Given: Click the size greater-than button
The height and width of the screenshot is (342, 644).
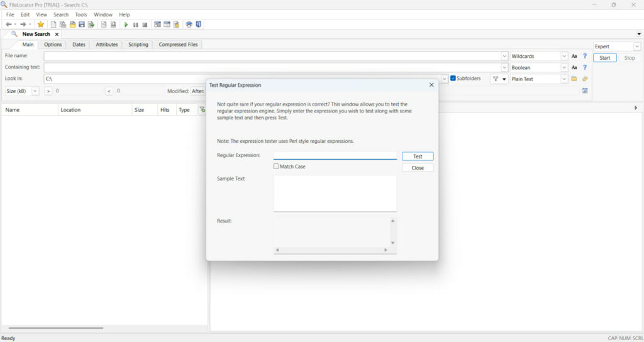Looking at the screenshot, I should click(x=48, y=91).
